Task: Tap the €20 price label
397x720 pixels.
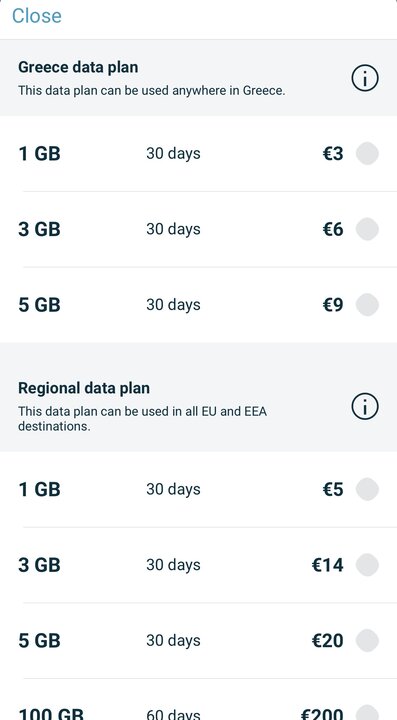Action: pyautogui.click(x=328, y=641)
